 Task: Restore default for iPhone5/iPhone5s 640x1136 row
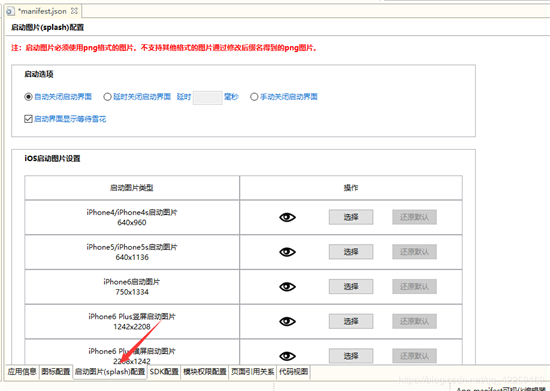[414, 252]
